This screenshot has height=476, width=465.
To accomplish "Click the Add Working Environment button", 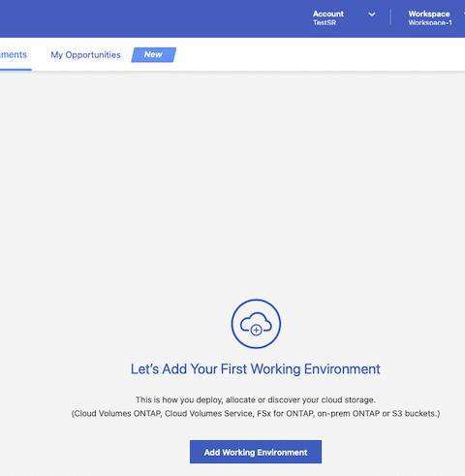I will click(256, 452).
